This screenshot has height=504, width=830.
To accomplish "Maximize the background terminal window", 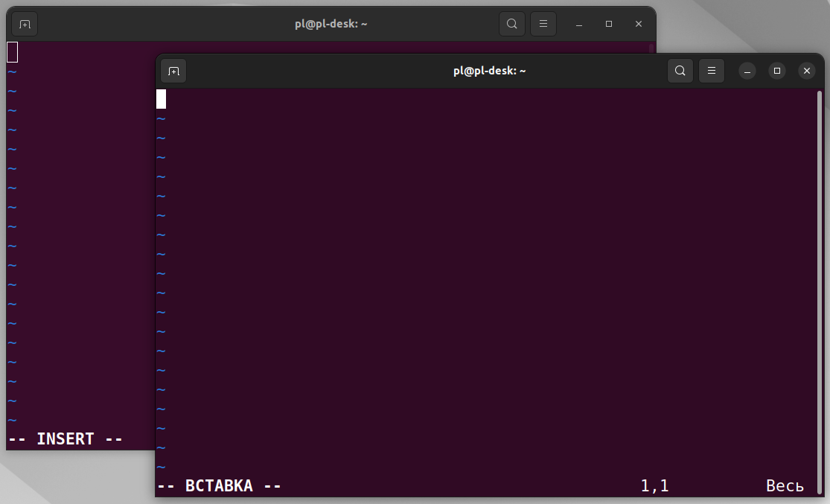I will point(609,24).
